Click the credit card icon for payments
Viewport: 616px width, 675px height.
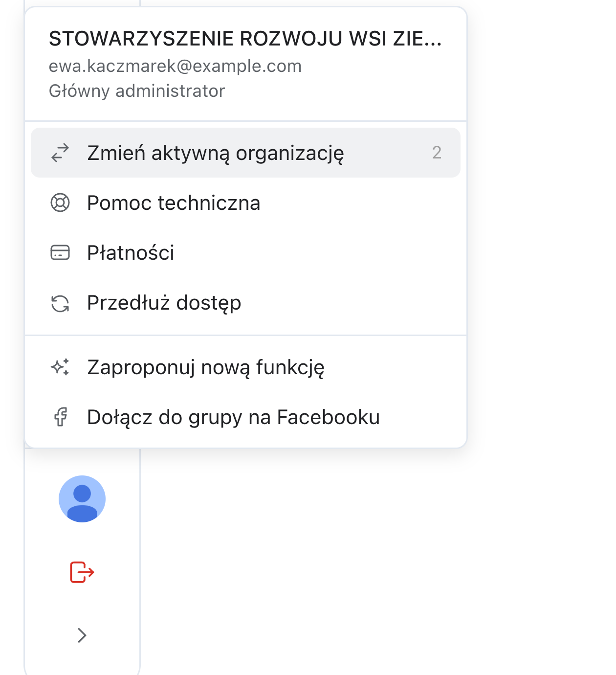pyautogui.click(x=60, y=253)
